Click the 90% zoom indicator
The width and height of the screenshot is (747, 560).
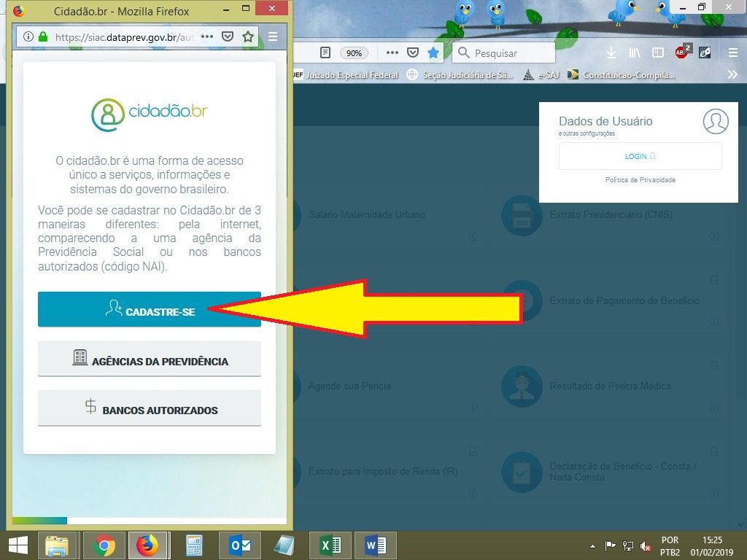(354, 52)
